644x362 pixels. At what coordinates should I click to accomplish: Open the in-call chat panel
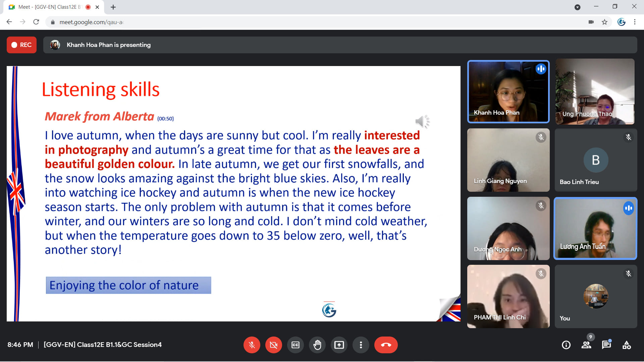tap(606, 345)
